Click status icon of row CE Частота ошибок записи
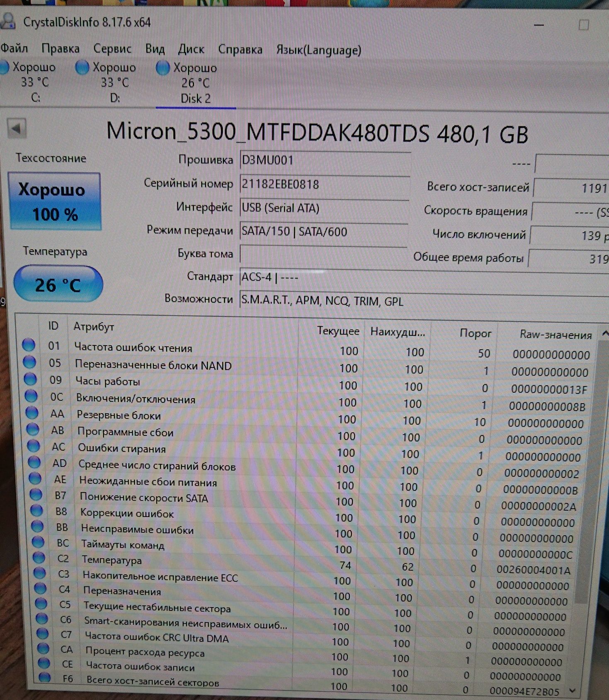609x700 pixels. (x=44, y=664)
